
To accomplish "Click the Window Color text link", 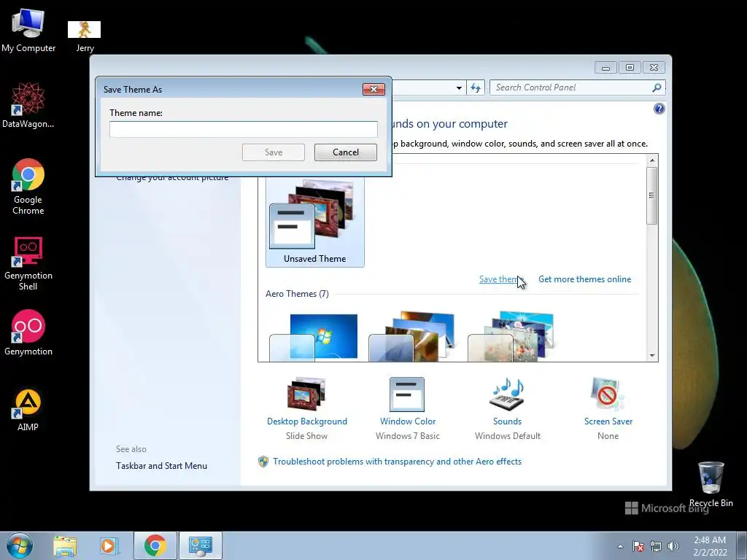I will (408, 421).
